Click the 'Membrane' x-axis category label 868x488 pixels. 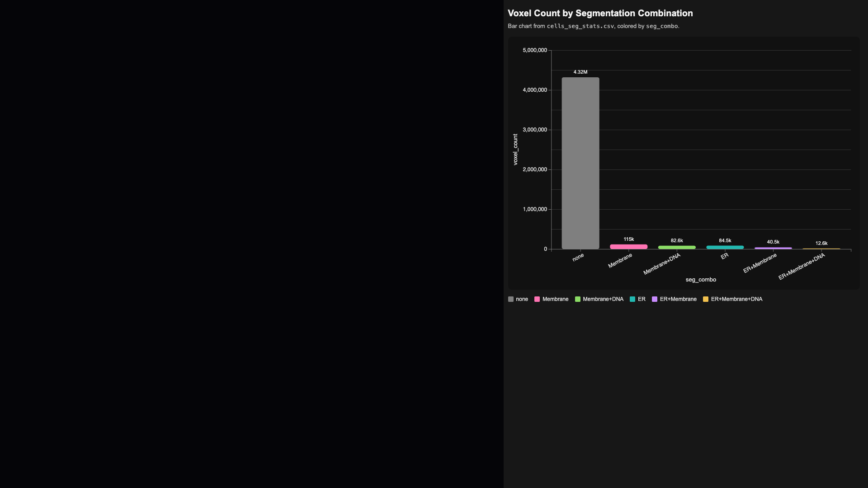click(x=620, y=261)
